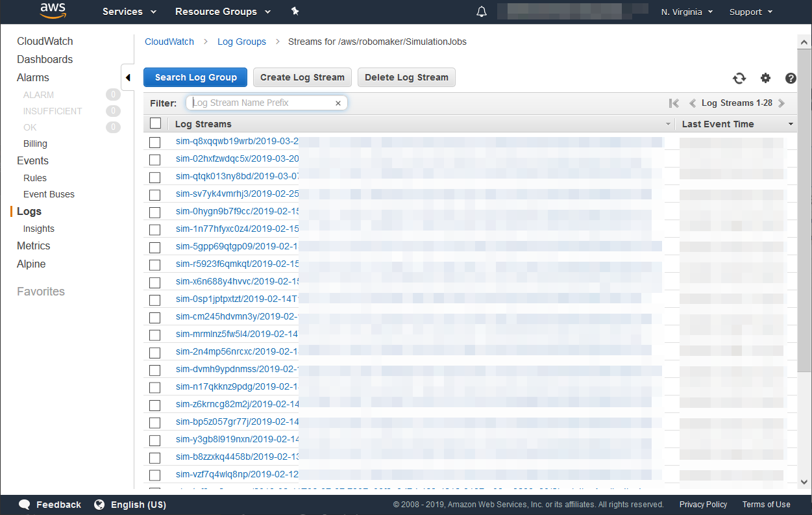This screenshot has height=515, width=812.
Task: Refresh the log streams list
Action: pyautogui.click(x=739, y=78)
